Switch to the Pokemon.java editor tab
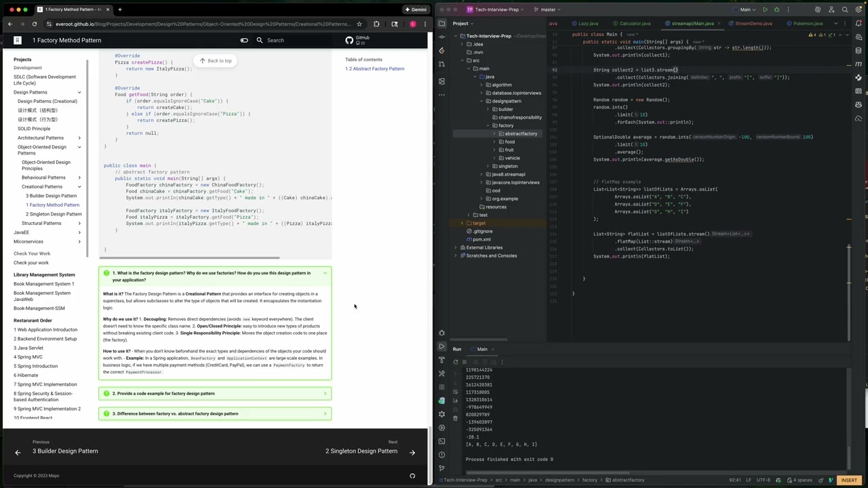Viewport: 868px width, 488px height. [804, 24]
